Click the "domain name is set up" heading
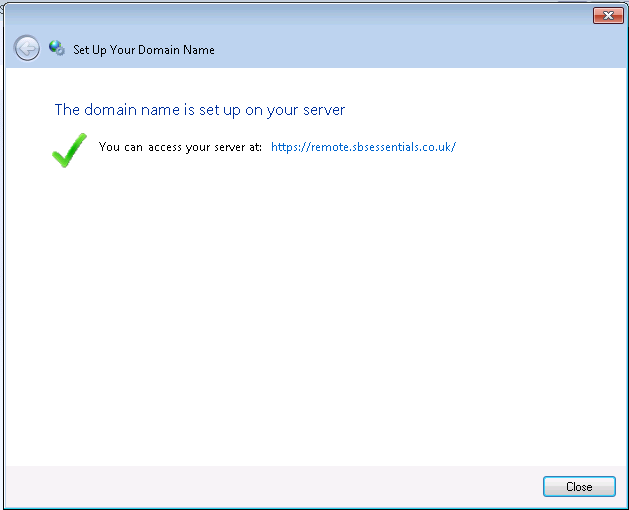The image size is (629, 510). click(199, 110)
